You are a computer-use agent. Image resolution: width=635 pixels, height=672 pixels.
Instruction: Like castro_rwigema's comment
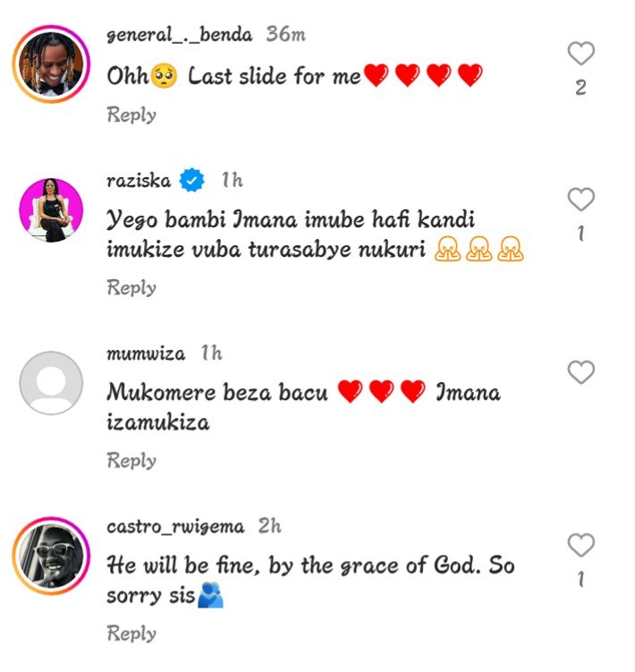(581, 544)
